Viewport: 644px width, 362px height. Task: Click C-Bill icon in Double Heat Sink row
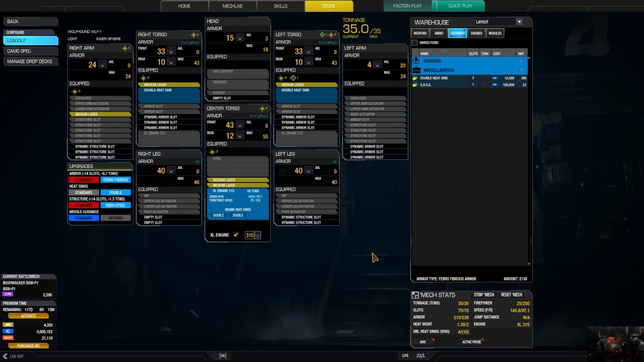pos(495,78)
